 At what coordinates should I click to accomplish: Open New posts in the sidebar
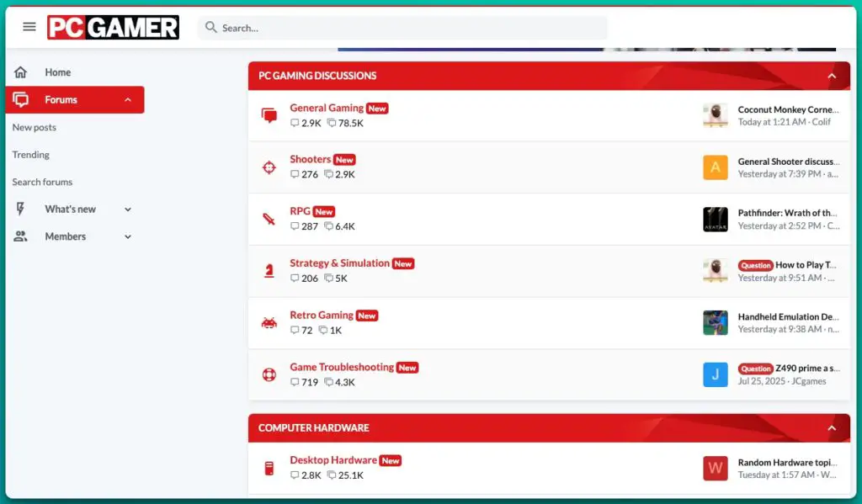pyautogui.click(x=35, y=128)
